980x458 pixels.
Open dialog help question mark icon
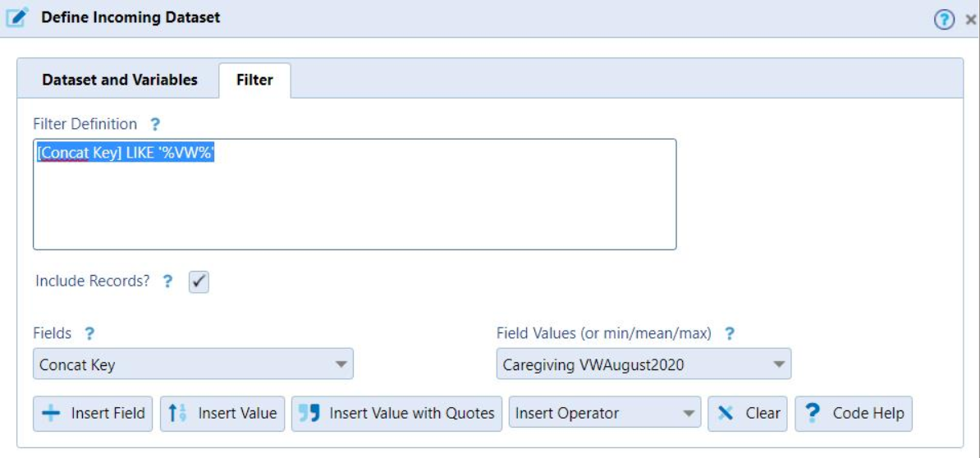944,21
